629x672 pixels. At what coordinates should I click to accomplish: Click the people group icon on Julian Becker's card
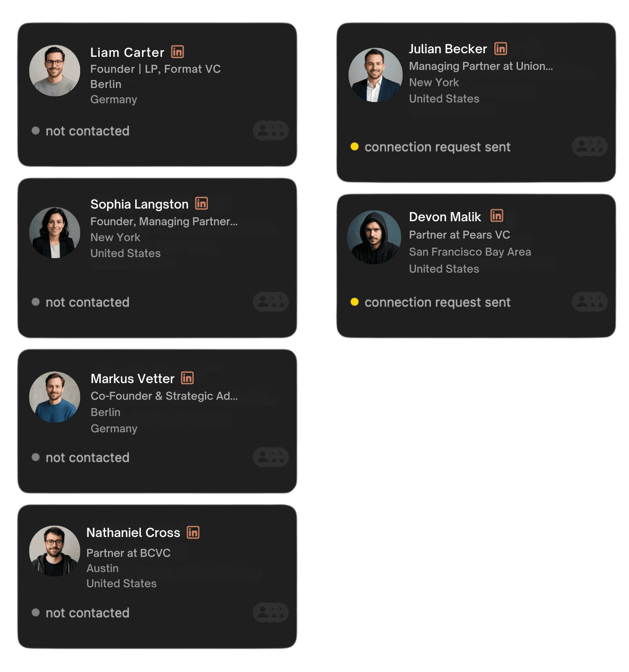coord(590,146)
